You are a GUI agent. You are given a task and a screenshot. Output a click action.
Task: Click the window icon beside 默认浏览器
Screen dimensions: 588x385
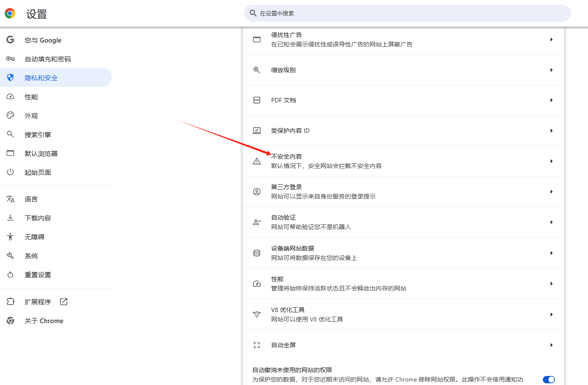[x=10, y=153]
